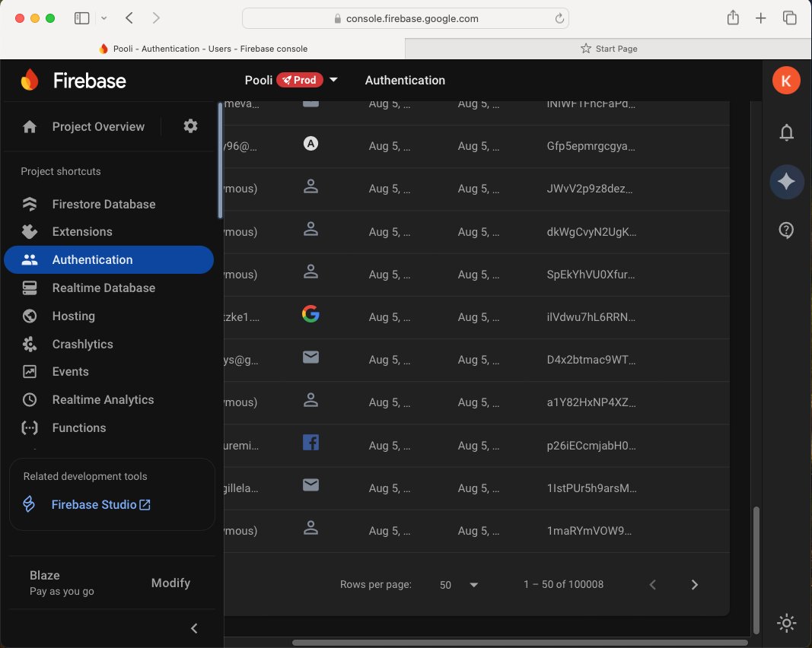Image resolution: width=812 pixels, height=648 pixels.
Task: Select UID Gfp5epmrgcgya text
Action: [x=591, y=147]
